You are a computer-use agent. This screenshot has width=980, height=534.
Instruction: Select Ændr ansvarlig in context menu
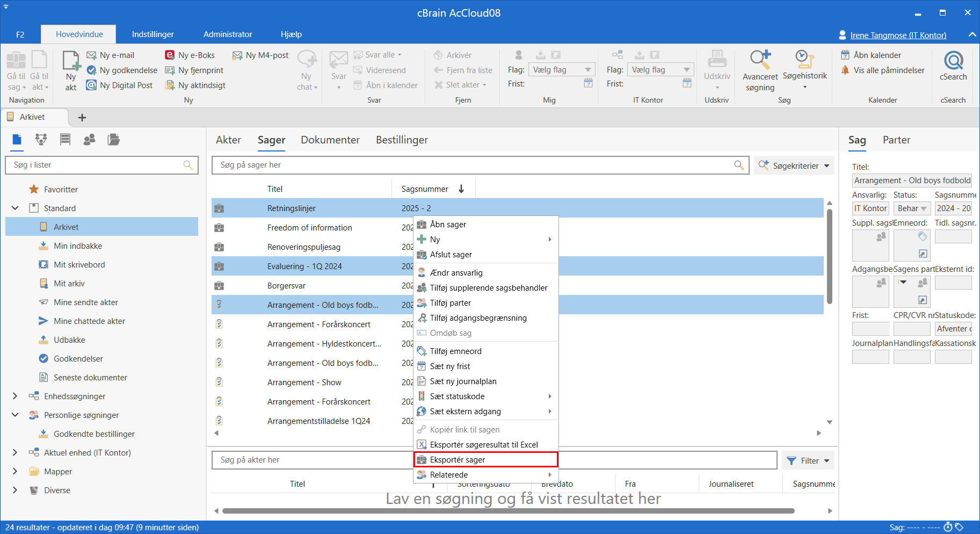coord(486,272)
